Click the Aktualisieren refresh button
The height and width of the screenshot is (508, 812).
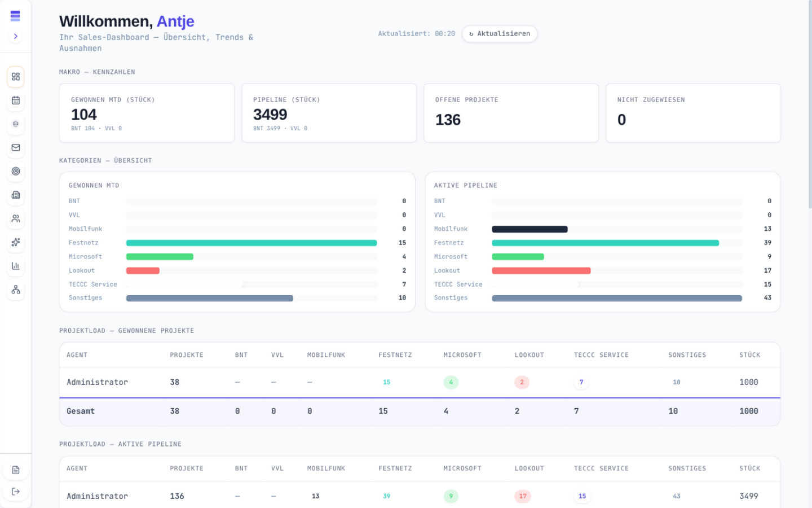500,34
